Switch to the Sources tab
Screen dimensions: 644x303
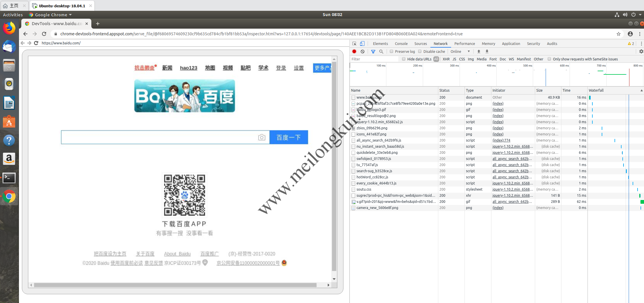click(420, 43)
